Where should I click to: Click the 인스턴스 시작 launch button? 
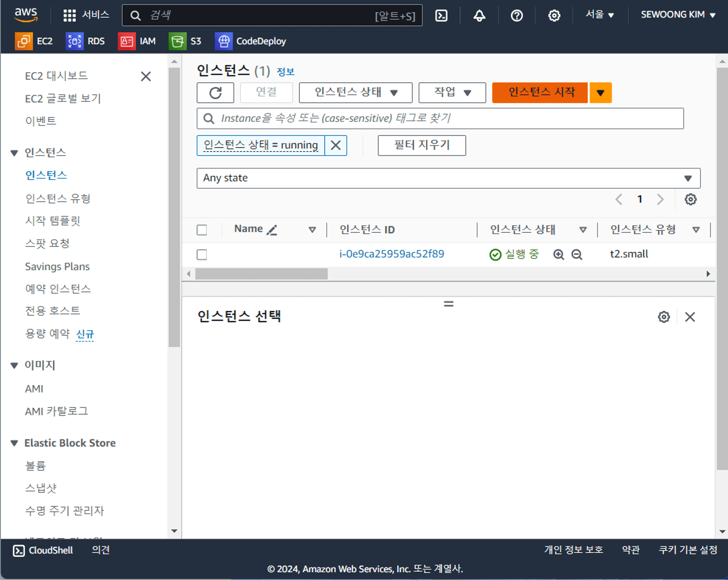pos(540,92)
